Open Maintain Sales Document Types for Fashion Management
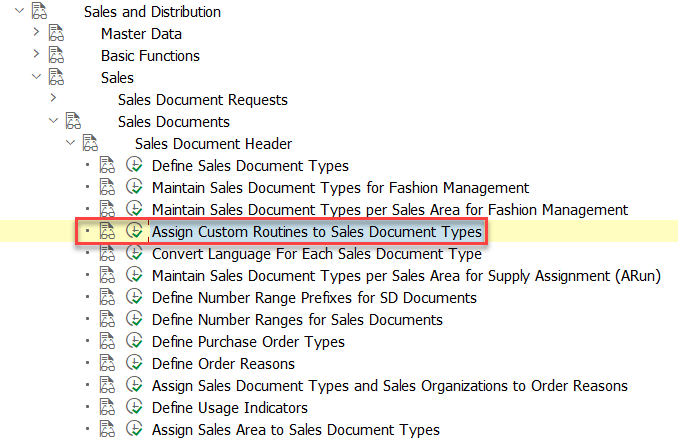678x442 pixels. [340, 188]
